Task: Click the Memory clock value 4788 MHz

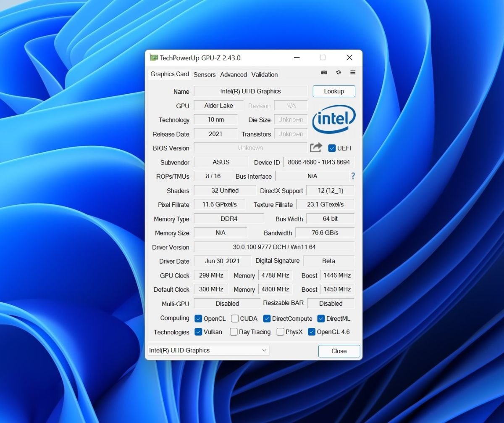Action: tap(276, 275)
